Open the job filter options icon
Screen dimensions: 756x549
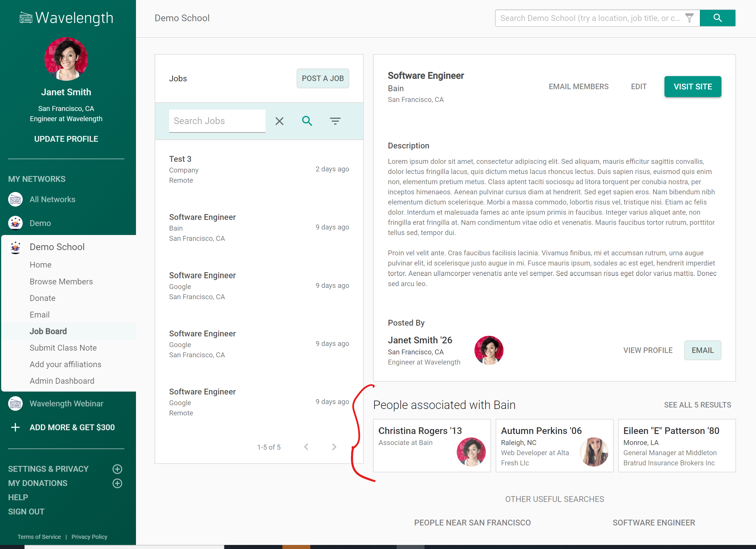pyautogui.click(x=335, y=121)
